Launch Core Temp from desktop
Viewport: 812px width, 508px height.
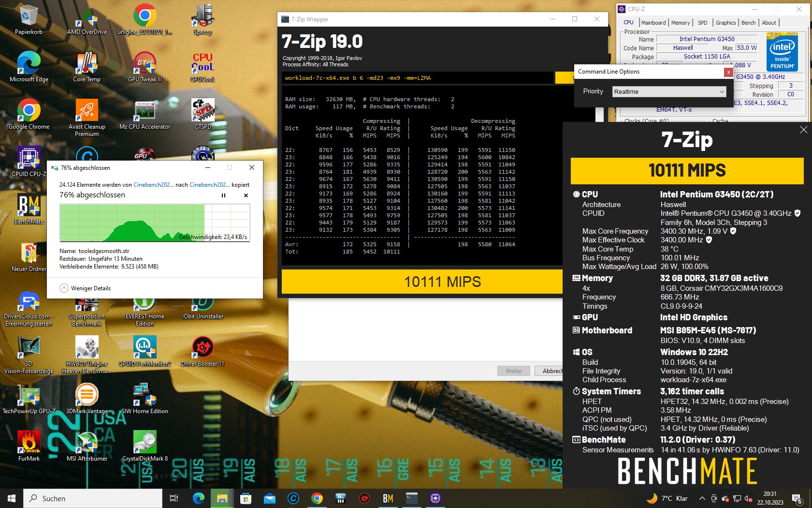pos(87,67)
